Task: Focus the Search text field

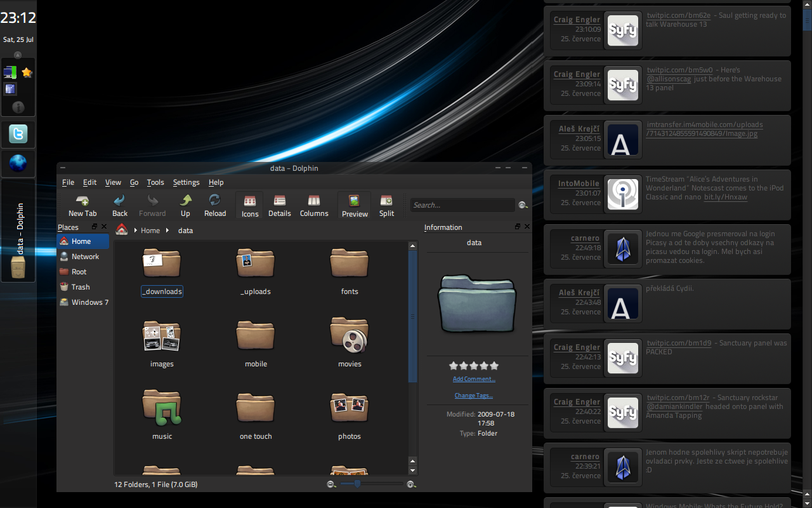Action: tap(462, 205)
